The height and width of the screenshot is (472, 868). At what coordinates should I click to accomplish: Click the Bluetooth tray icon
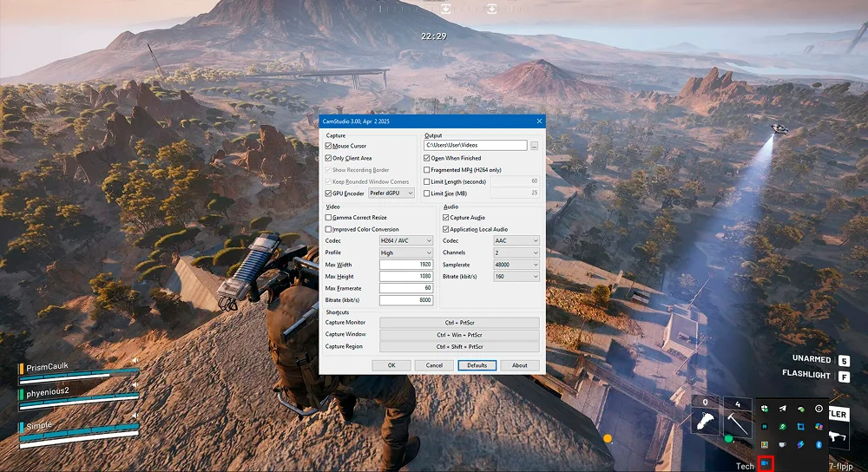pos(819,444)
